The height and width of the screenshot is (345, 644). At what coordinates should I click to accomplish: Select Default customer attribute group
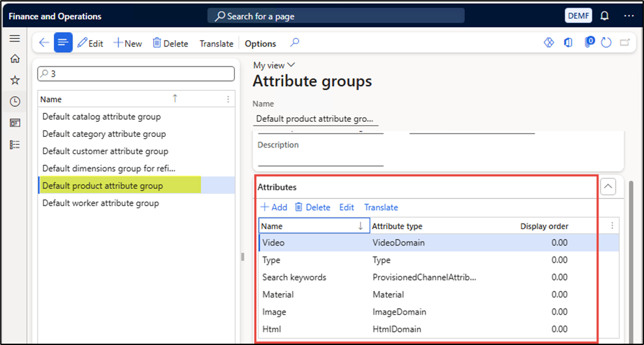pos(136,151)
